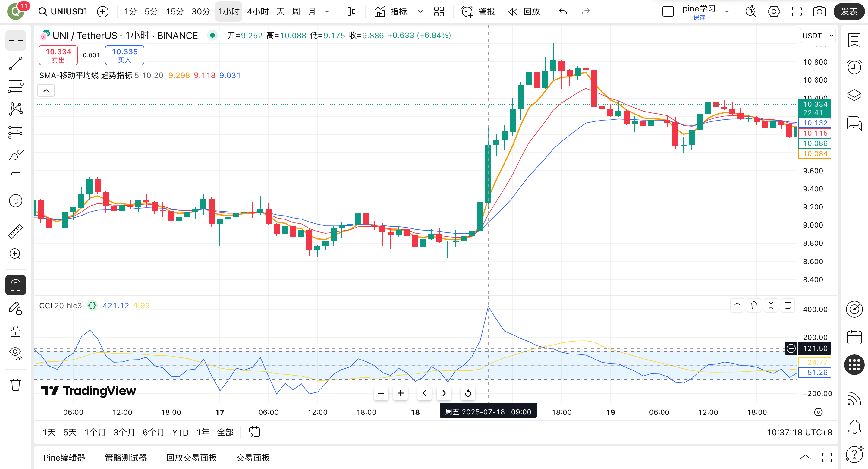
Task: Open the emoji icons tool
Action: [15, 201]
